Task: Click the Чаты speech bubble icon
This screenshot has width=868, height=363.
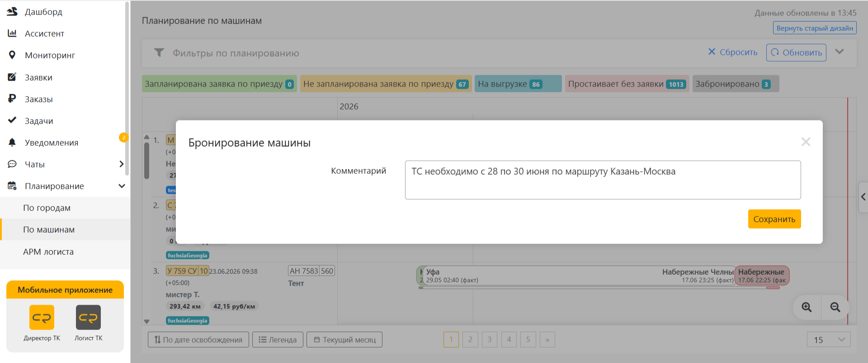Action: [12, 164]
